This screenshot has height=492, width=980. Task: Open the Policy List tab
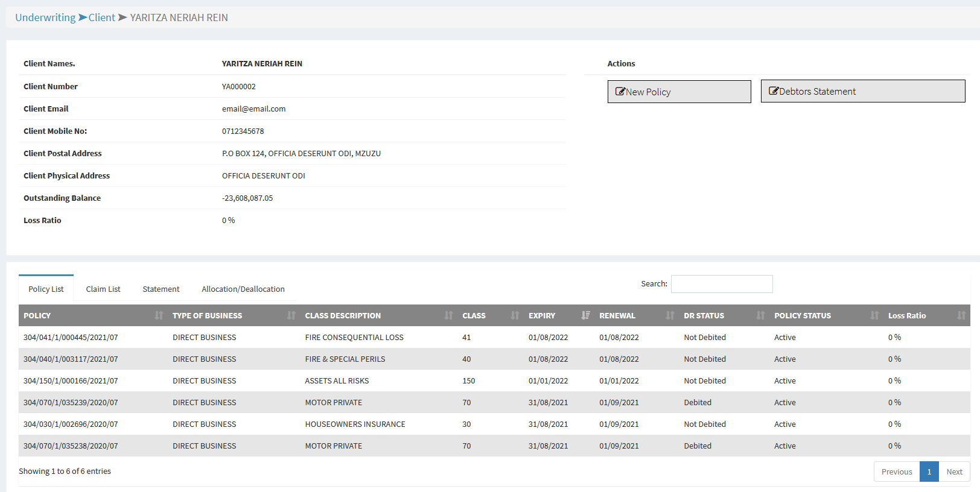46,289
